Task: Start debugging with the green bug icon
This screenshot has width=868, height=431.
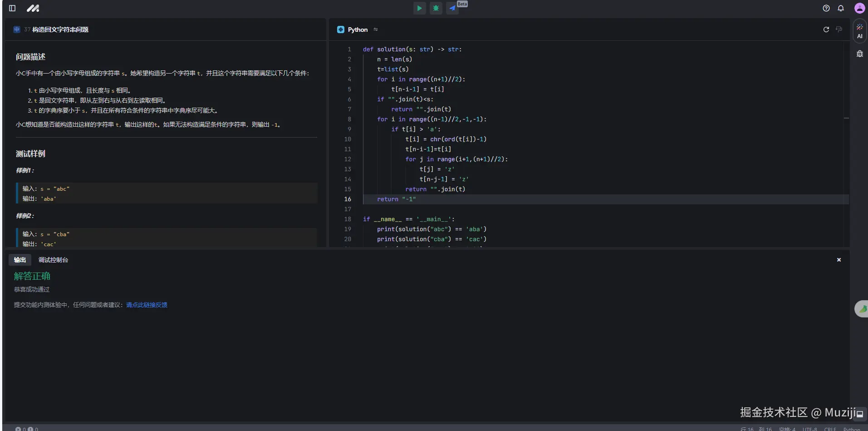Action: (436, 8)
